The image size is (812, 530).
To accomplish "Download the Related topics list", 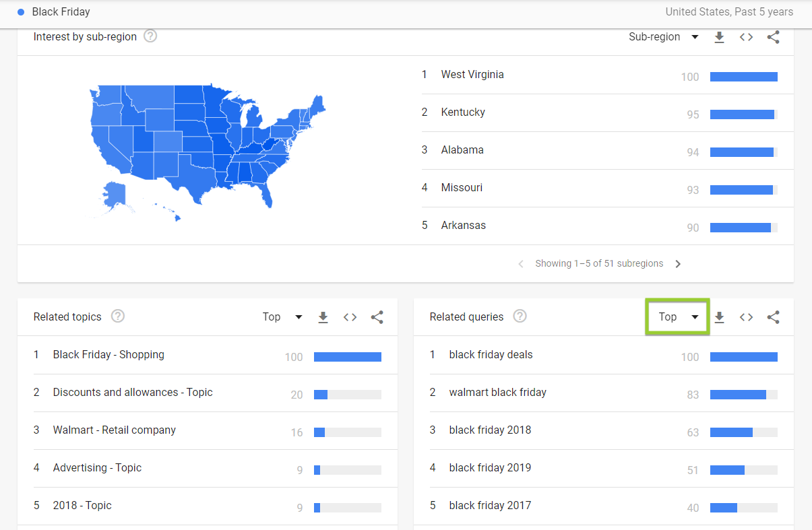I will pos(323,317).
